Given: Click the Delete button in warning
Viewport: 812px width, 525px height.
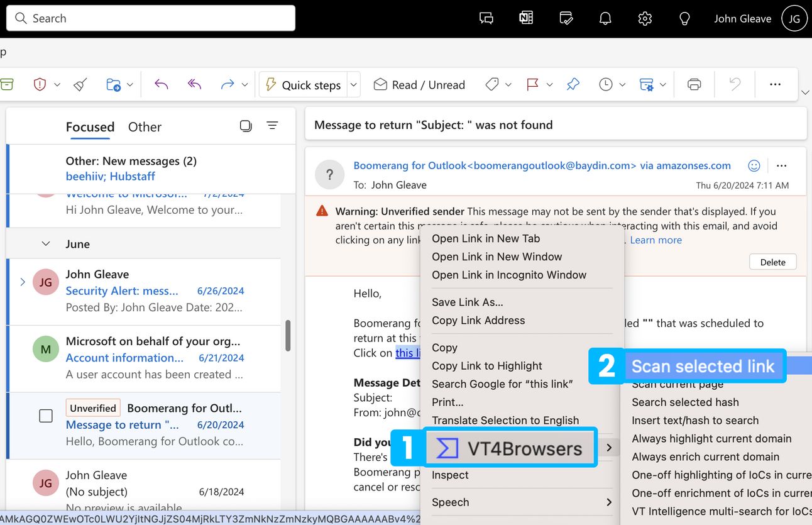Looking at the screenshot, I should pyautogui.click(x=772, y=262).
